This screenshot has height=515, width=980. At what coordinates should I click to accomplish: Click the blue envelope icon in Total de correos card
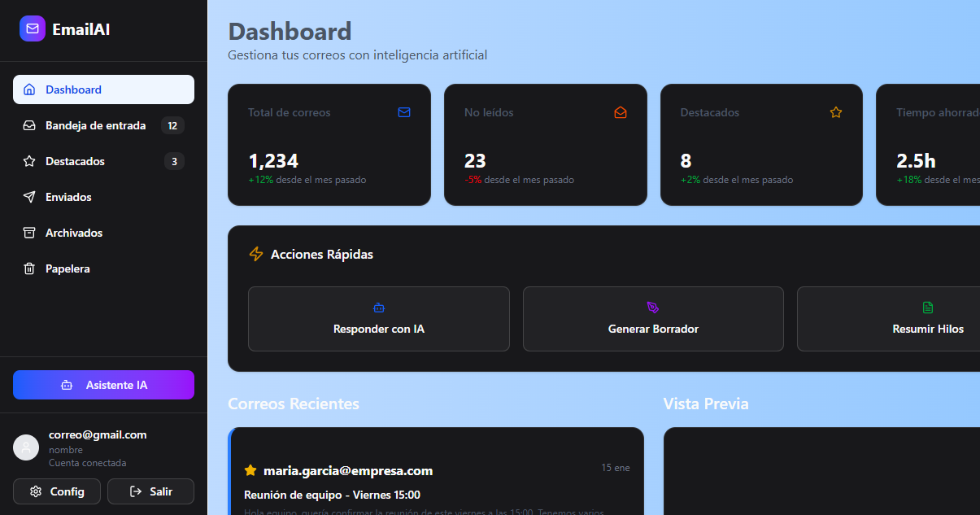tap(404, 112)
